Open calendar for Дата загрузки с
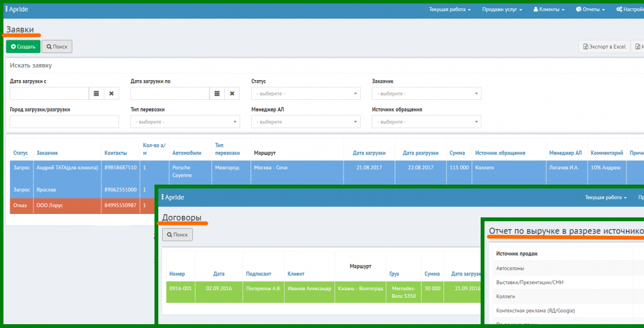 coord(97,94)
